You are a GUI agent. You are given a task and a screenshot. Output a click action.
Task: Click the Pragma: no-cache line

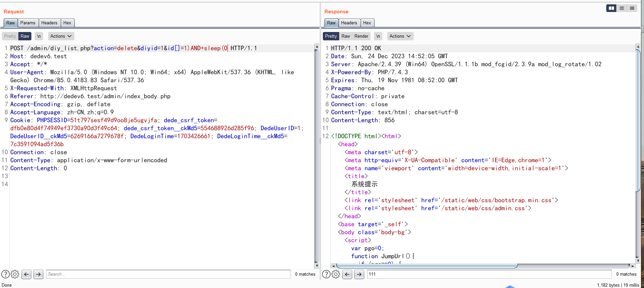(358, 88)
